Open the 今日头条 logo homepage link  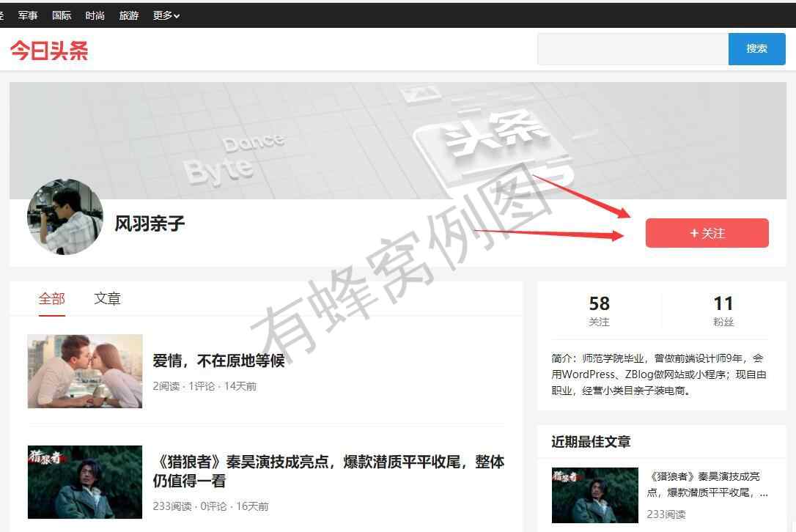click(49, 51)
